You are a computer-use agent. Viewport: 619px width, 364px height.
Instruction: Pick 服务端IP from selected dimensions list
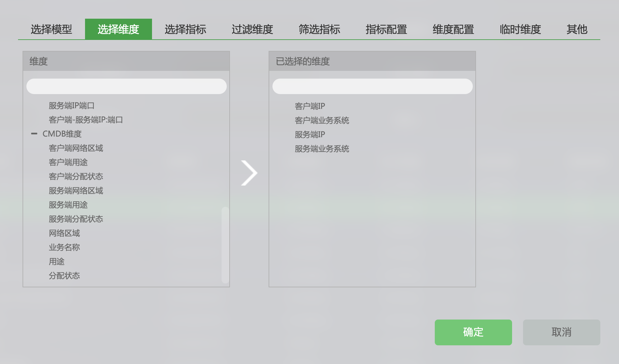[310, 135]
